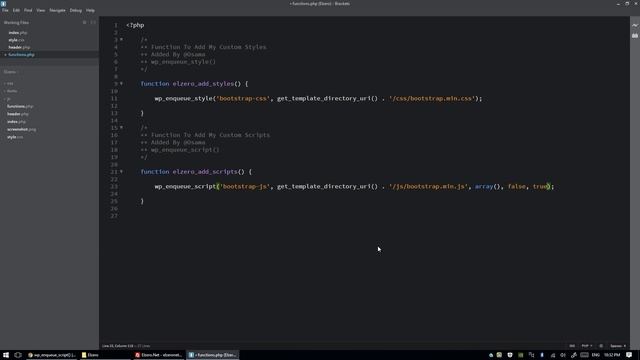Open the Windows notification center
The width and height of the screenshot is (640, 360).
pyautogui.click(x=629, y=355)
